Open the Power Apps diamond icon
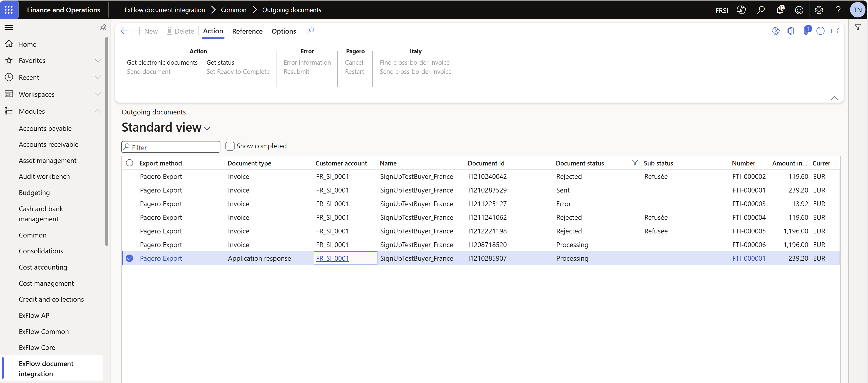Viewport: 868px width, 383px height. click(x=775, y=31)
